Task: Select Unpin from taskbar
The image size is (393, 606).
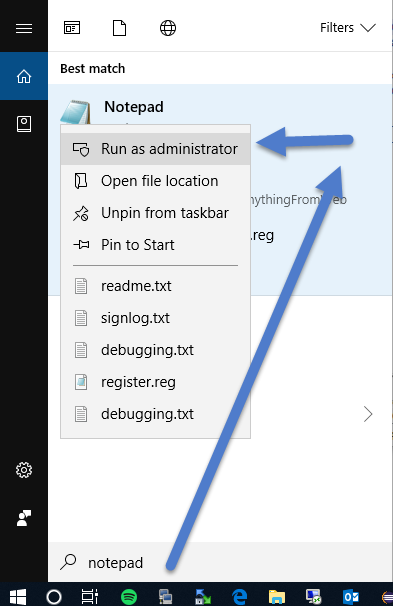Action: coord(155,213)
